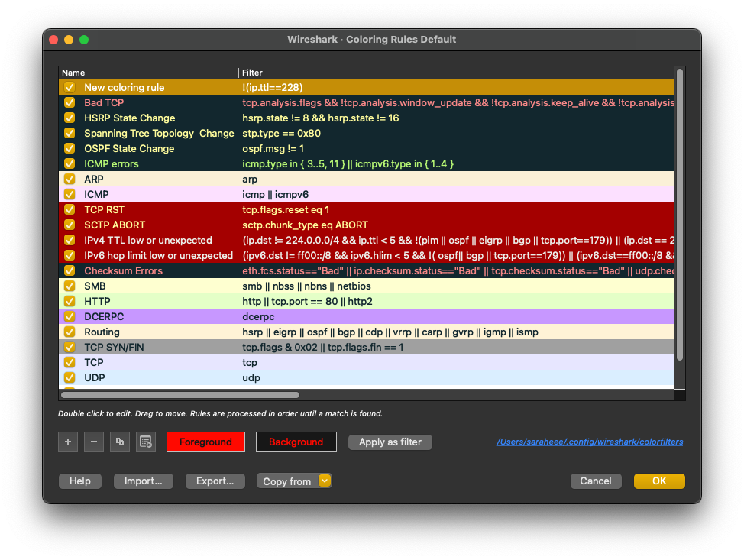Select the Routing rule name

point(102,332)
